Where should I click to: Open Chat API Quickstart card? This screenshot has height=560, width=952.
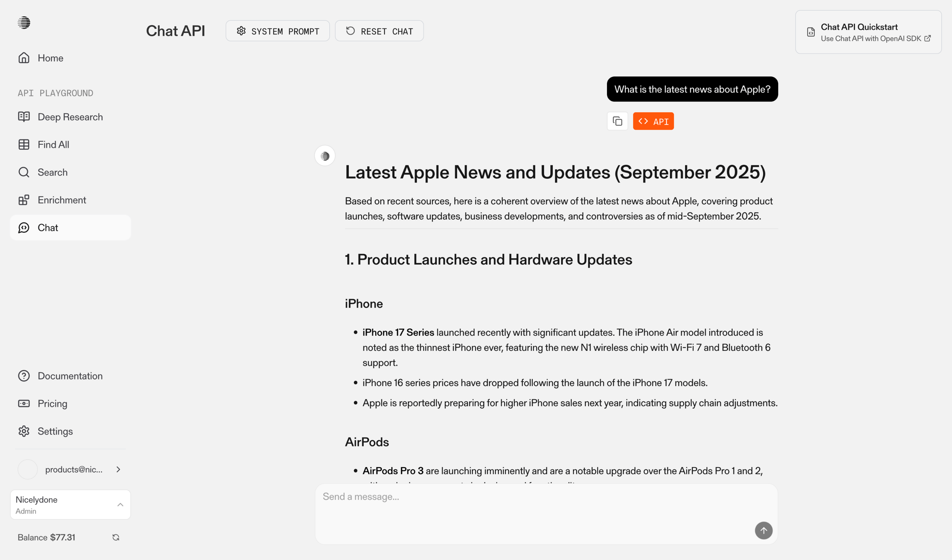(868, 32)
